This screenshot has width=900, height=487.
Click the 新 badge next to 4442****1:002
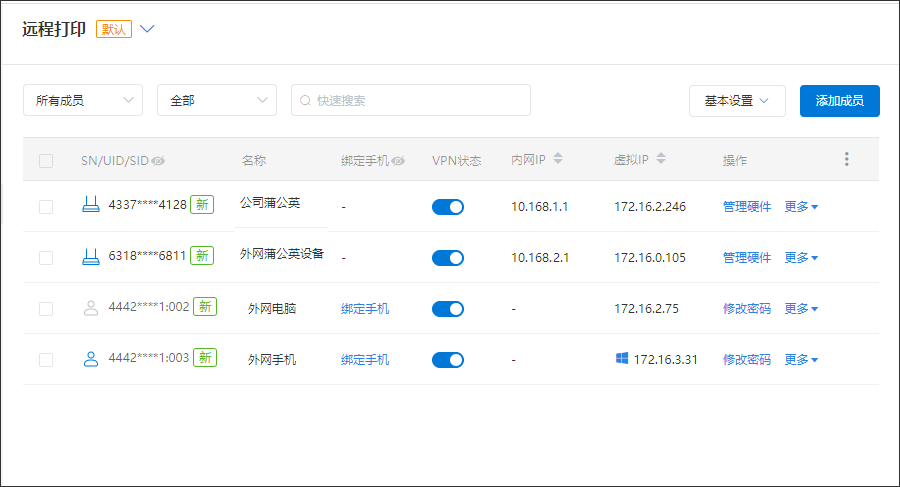click(205, 307)
